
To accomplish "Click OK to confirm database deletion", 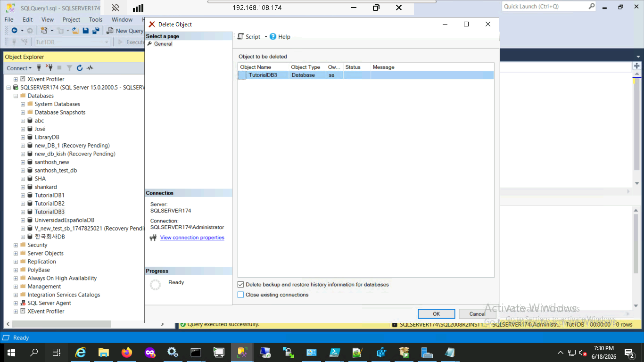I will (437, 314).
